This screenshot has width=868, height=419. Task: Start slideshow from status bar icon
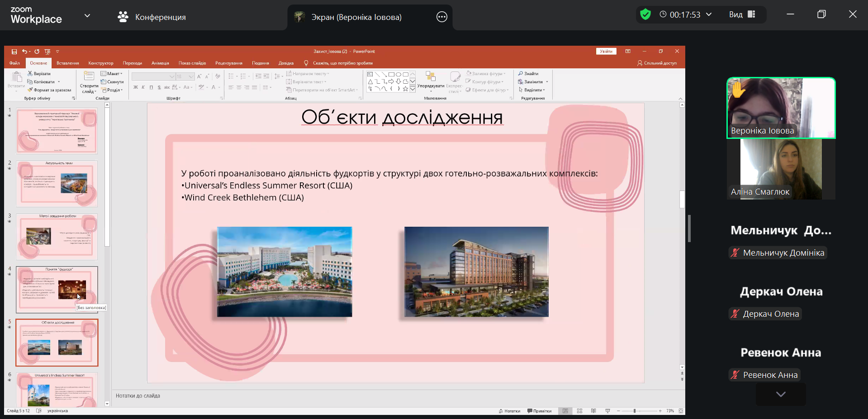coord(607,411)
